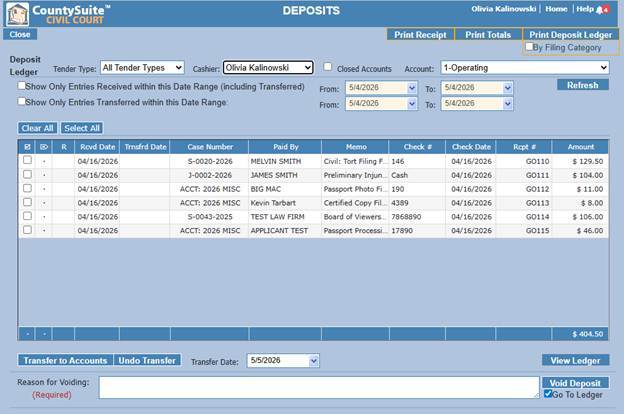
Task: Click the Void Deposit button
Action: coord(575,383)
